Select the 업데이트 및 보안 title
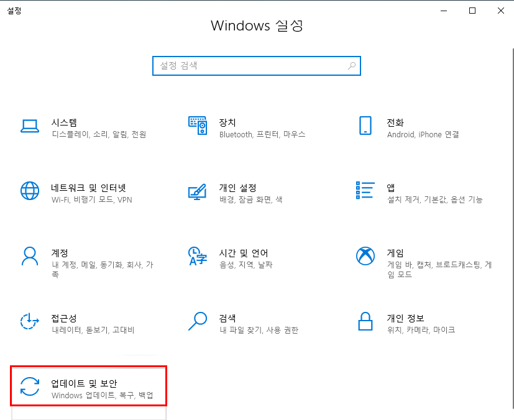This screenshot has height=420, width=514. tap(85, 383)
